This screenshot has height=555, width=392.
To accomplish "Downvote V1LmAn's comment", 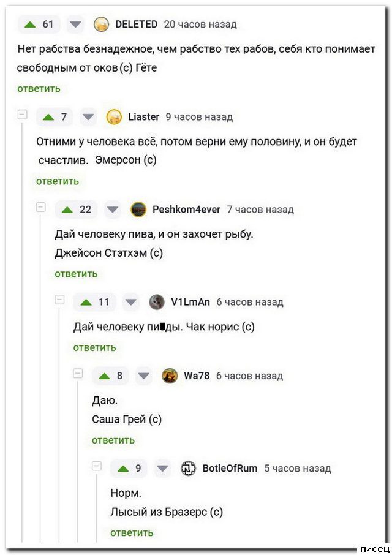I will click(x=131, y=302).
